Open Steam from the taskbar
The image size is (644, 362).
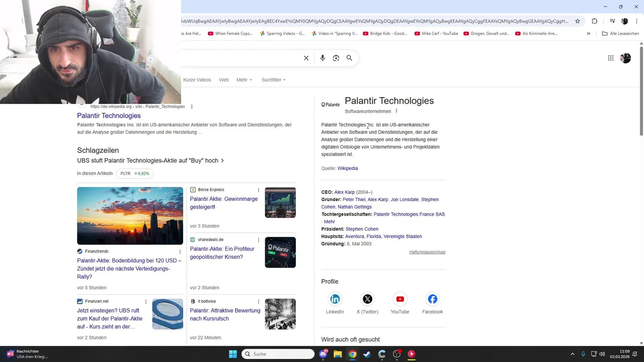pyautogui.click(x=367, y=354)
